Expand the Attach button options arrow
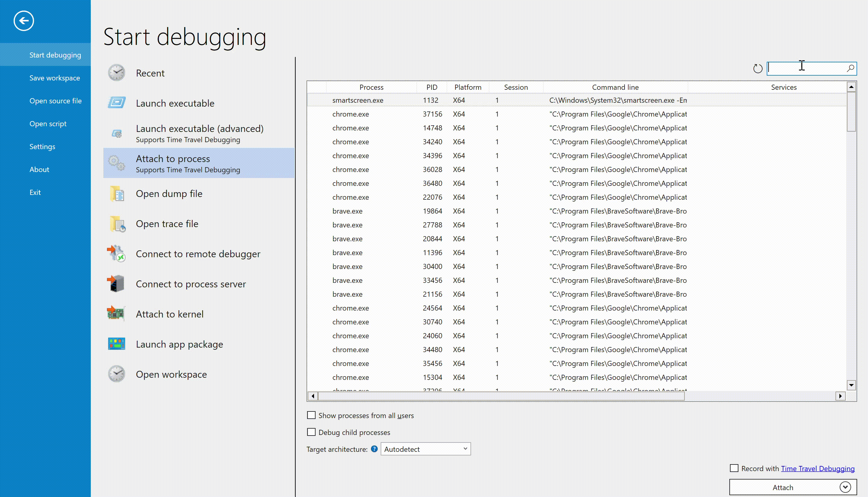The width and height of the screenshot is (868, 497). pos(845,487)
